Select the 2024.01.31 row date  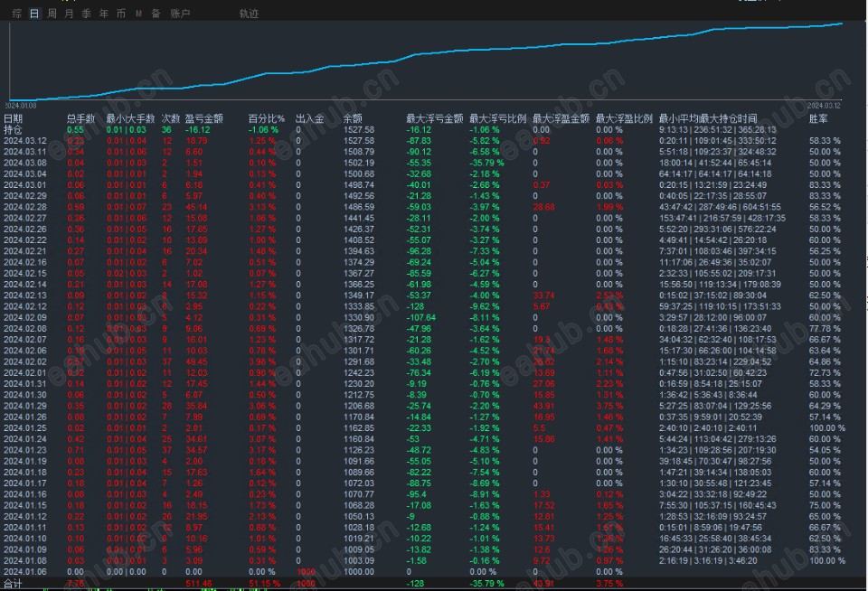click(x=25, y=384)
